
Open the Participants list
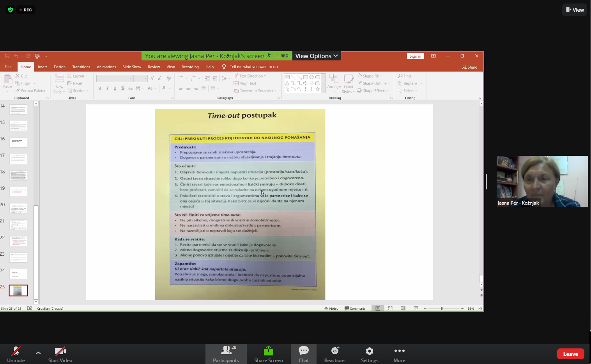coord(226,354)
